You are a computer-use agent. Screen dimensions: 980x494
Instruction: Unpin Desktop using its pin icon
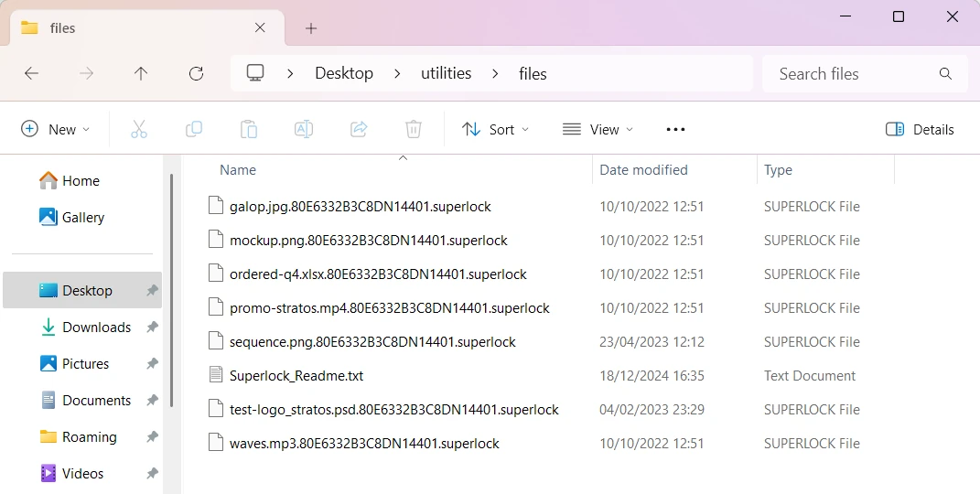(152, 290)
